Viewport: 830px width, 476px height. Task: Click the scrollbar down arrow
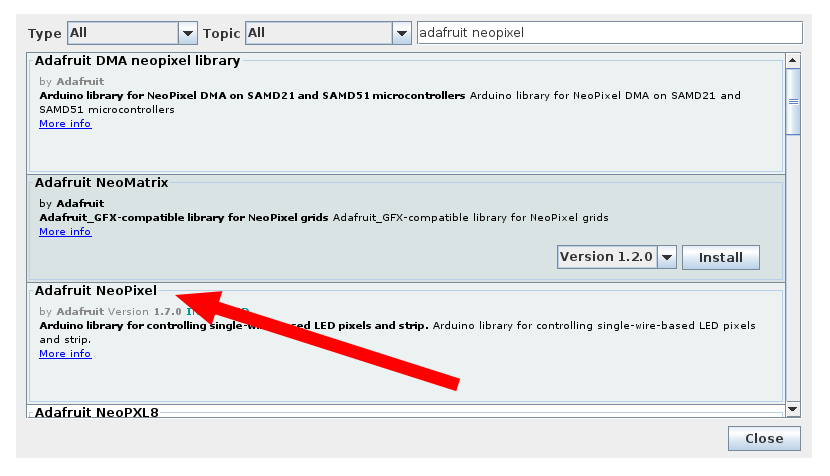pos(792,409)
